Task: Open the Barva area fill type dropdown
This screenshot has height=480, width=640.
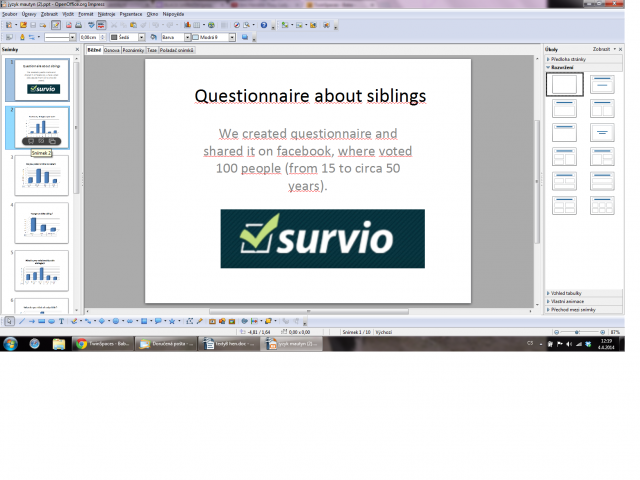Action: tap(187, 38)
